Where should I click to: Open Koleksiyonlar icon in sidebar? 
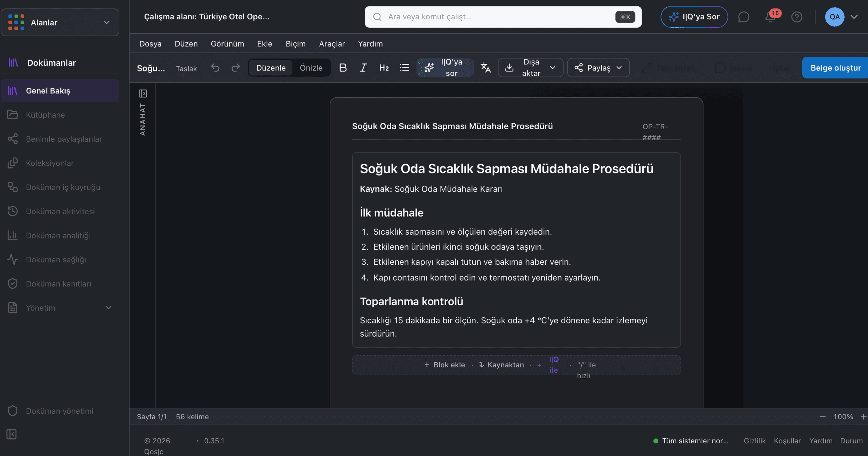click(13, 163)
